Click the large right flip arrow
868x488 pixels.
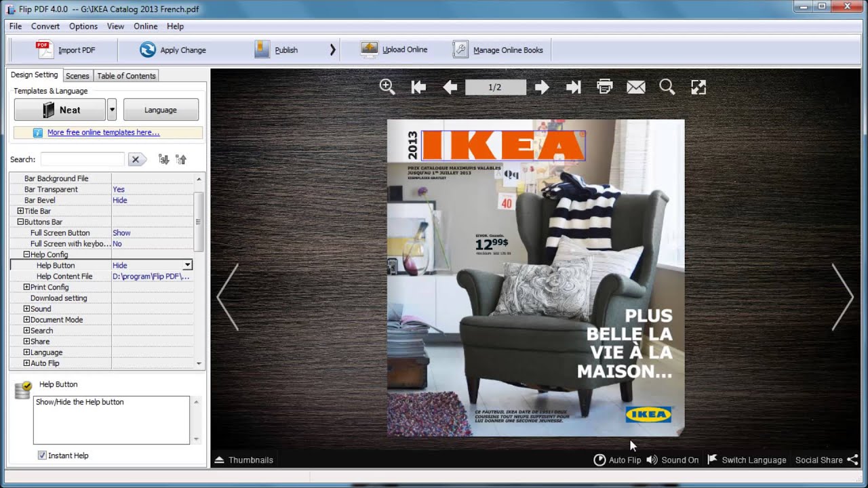click(x=842, y=297)
